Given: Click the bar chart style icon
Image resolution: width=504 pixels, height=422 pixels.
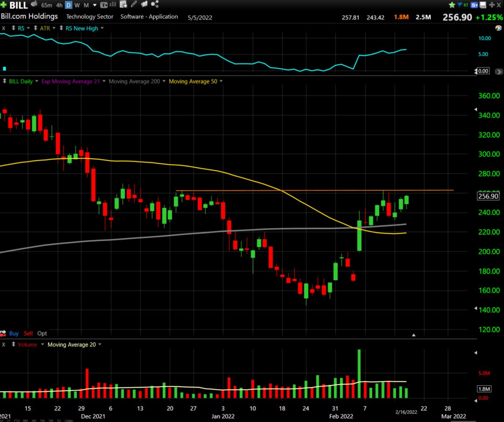Looking at the screenshot, I should pos(113,4).
